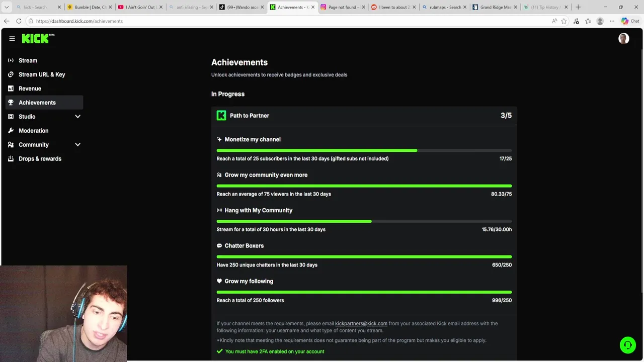Select Achievements in sidebar
Viewport: 644px width, 362px height.
(44, 103)
